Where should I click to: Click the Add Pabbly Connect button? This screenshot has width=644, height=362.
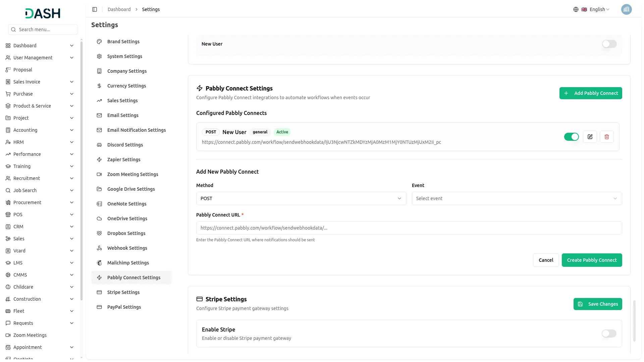pyautogui.click(x=590, y=93)
